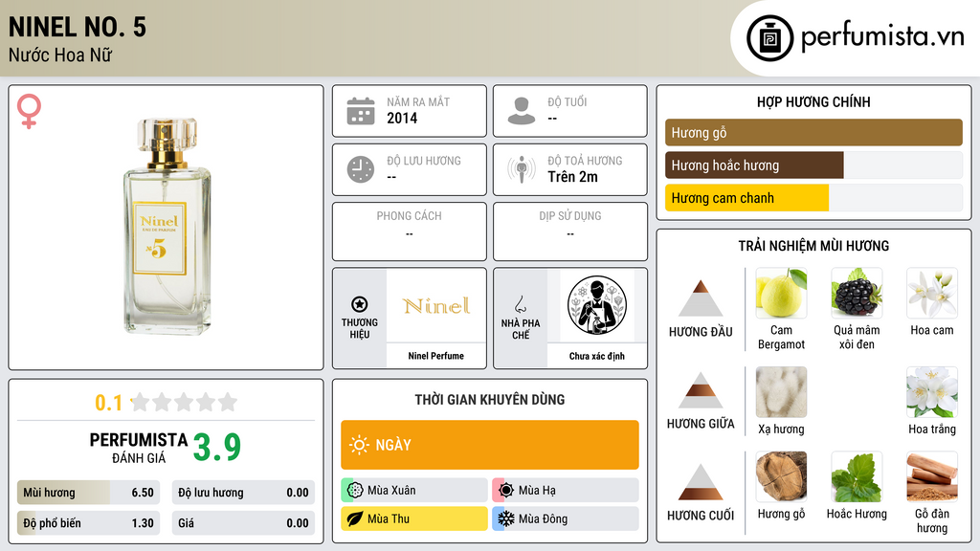Click the Trên 2m sillage value
Screen dimensions: 980x551
tap(572, 177)
